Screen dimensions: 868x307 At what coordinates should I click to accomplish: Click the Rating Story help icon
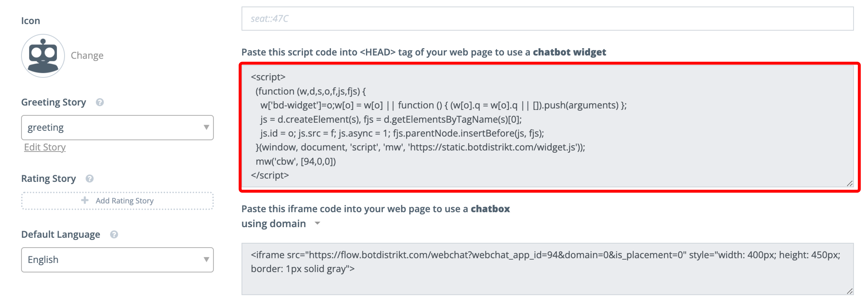click(89, 178)
